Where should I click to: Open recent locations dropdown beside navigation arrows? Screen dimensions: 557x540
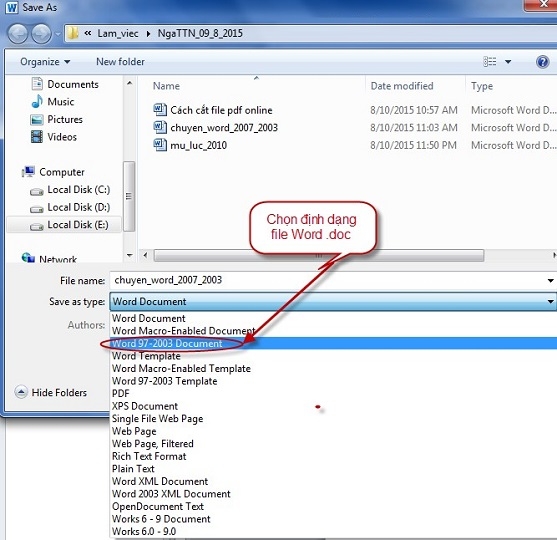[58, 34]
